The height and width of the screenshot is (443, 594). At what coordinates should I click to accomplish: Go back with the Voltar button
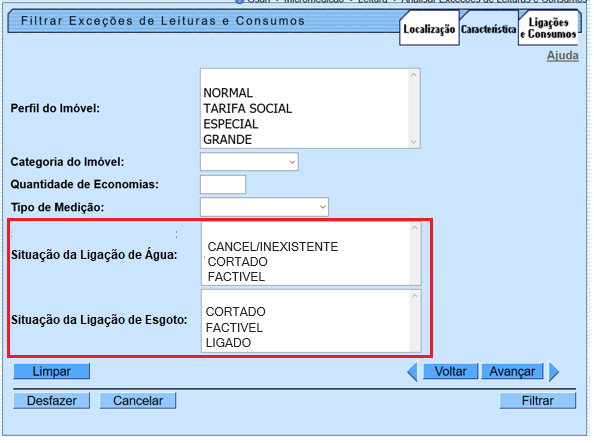click(450, 371)
